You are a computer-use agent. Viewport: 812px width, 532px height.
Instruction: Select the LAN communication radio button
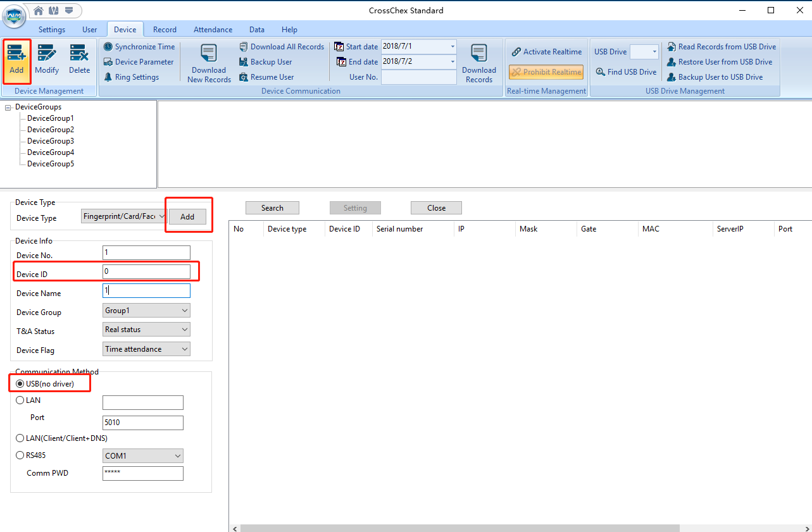pyautogui.click(x=20, y=400)
